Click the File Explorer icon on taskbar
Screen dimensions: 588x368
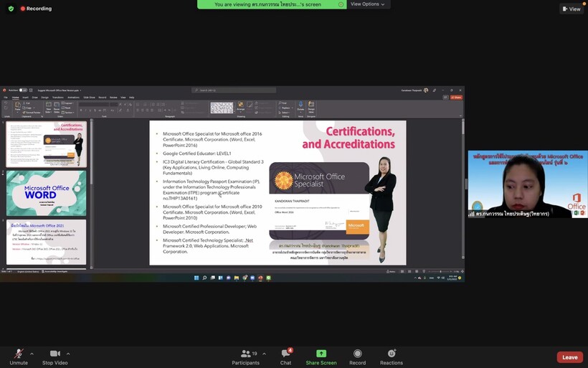click(x=236, y=278)
